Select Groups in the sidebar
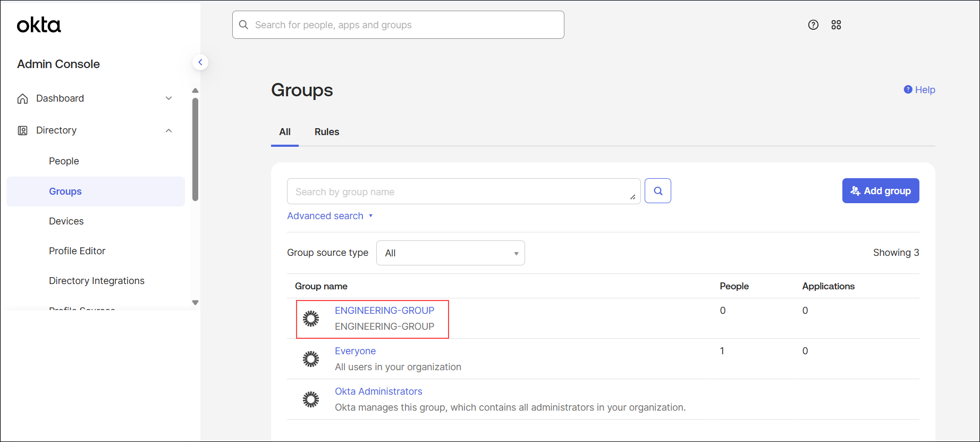This screenshot has width=980, height=442. pos(96,191)
